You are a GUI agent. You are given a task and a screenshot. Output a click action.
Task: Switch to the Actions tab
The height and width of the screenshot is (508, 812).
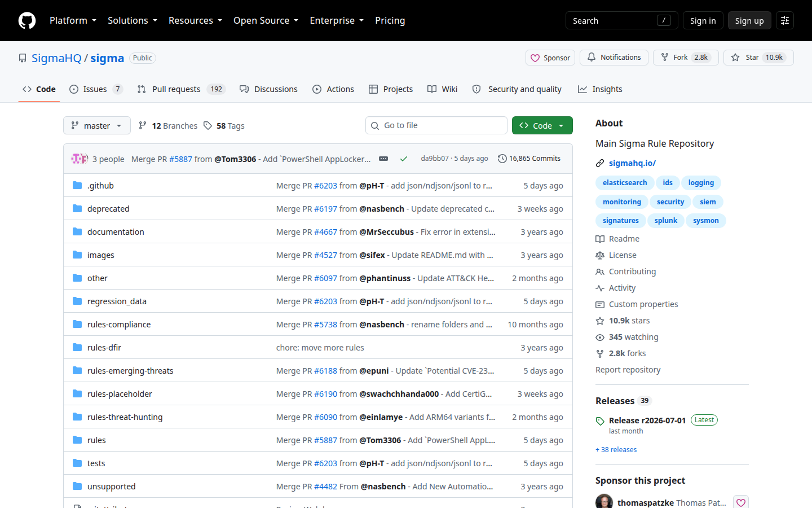point(333,89)
